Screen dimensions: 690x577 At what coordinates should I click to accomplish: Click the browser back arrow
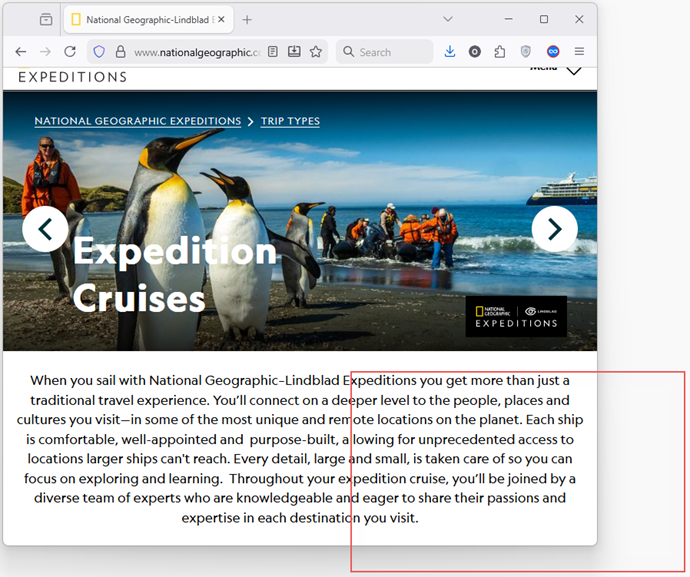click(x=21, y=52)
